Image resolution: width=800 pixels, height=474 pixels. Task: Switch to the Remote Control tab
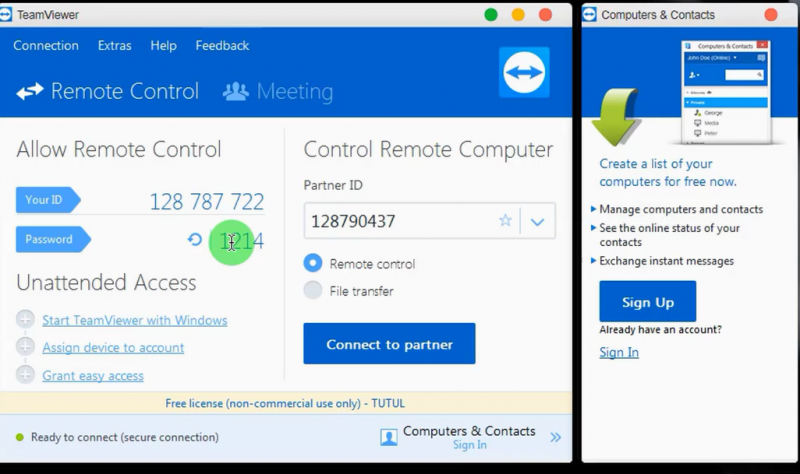coord(108,91)
